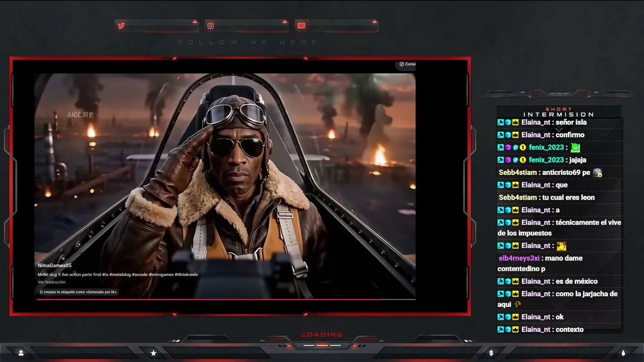Click the "FOLLOW ME HERE" text
The image size is (644, 362).
(x=248, y=42)
